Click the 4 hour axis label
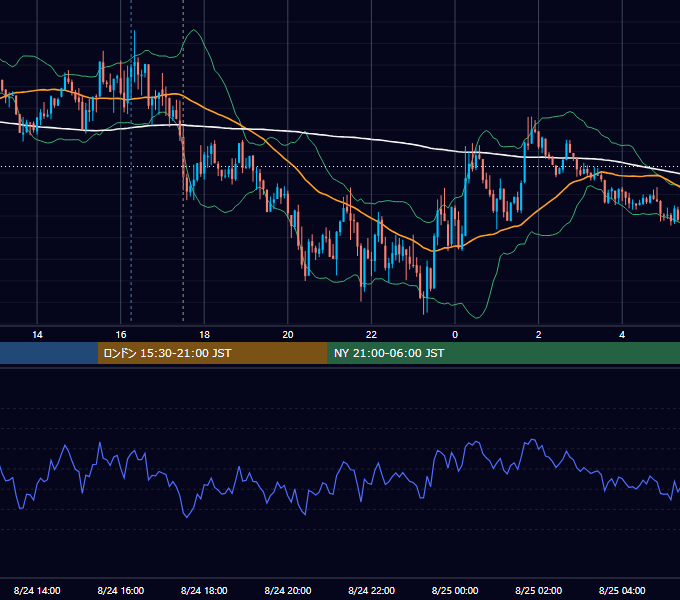Viewport: 680px width, 600px height. [622, 335]
